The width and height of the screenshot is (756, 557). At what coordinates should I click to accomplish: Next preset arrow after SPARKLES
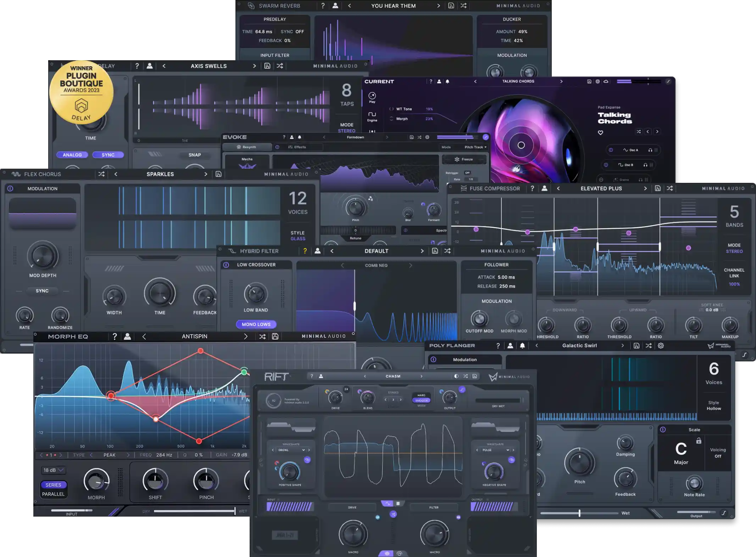coord(206,174)
